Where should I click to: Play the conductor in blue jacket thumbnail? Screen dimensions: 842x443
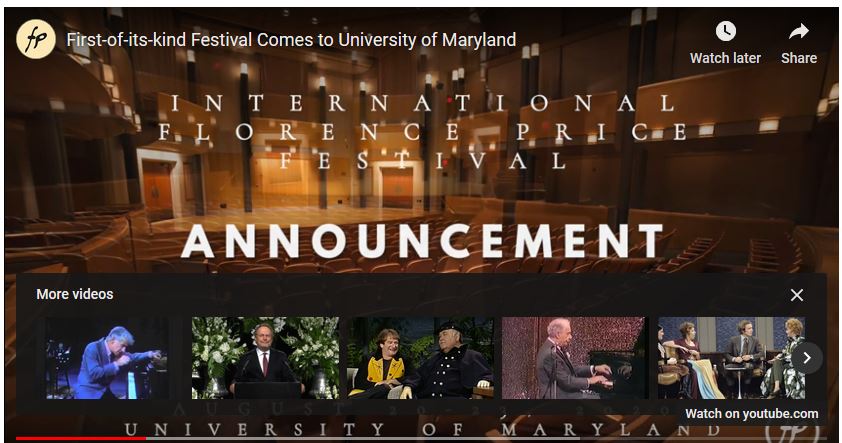pyautogui.click(x=107, y=358)
